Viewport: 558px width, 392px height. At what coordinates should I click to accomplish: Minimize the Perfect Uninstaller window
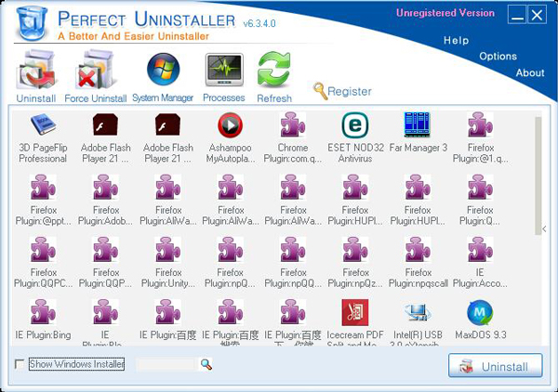pos(517,15)
